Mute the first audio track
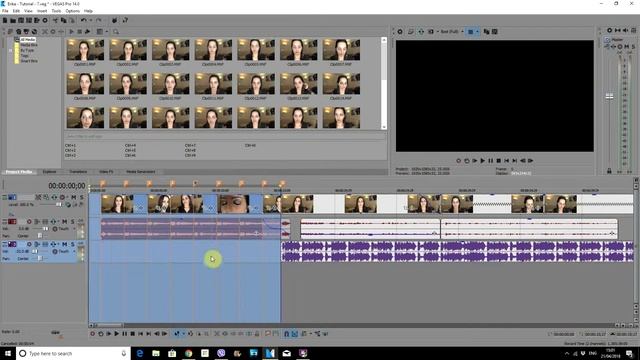Screen dimensions: 640x360 click(x=64, y=222)
